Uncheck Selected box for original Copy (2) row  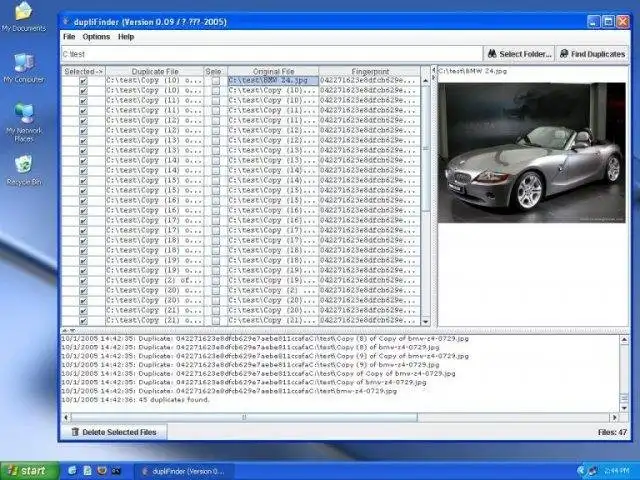83,291
